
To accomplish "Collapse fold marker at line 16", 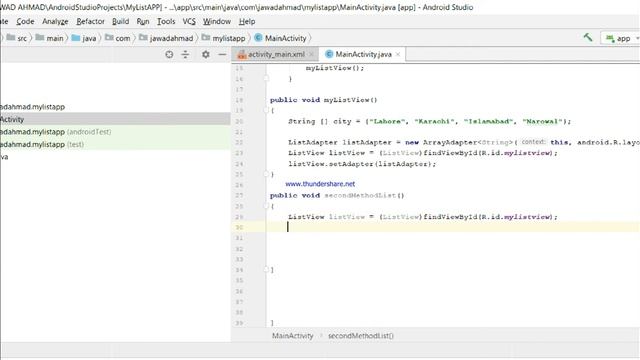I will (x=266, y=79).
